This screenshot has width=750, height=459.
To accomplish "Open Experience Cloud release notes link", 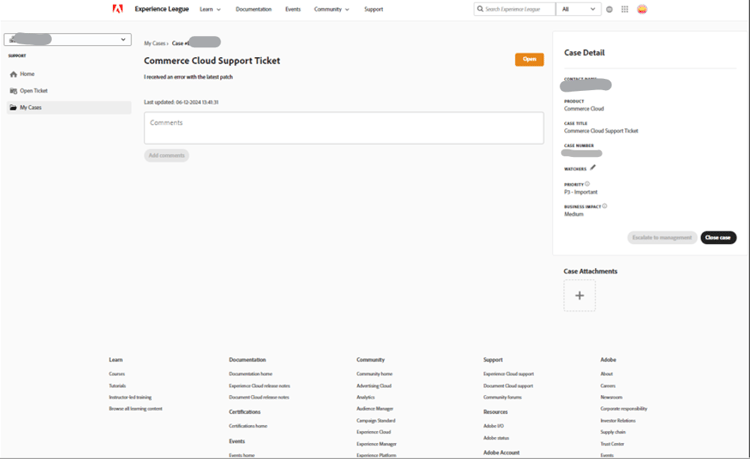I will point(259,386).
